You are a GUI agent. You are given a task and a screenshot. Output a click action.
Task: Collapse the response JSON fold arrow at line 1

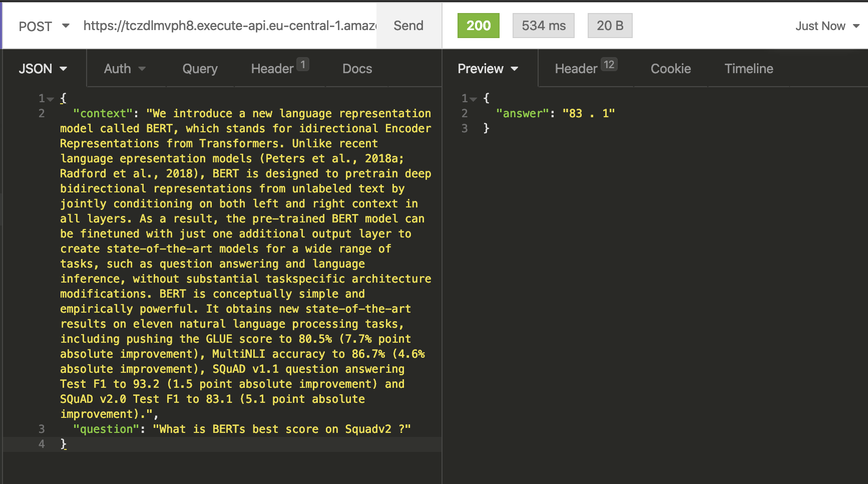[x=473, y=99]
